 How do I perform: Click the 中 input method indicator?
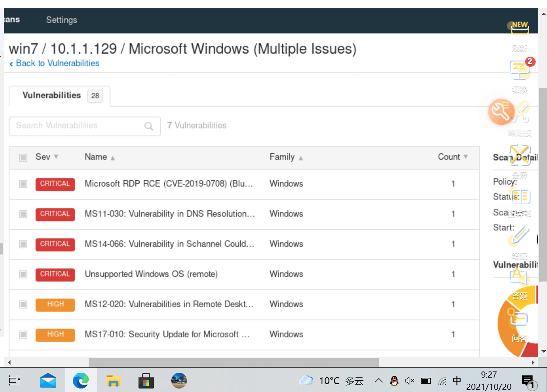click(x=457, y=381)
